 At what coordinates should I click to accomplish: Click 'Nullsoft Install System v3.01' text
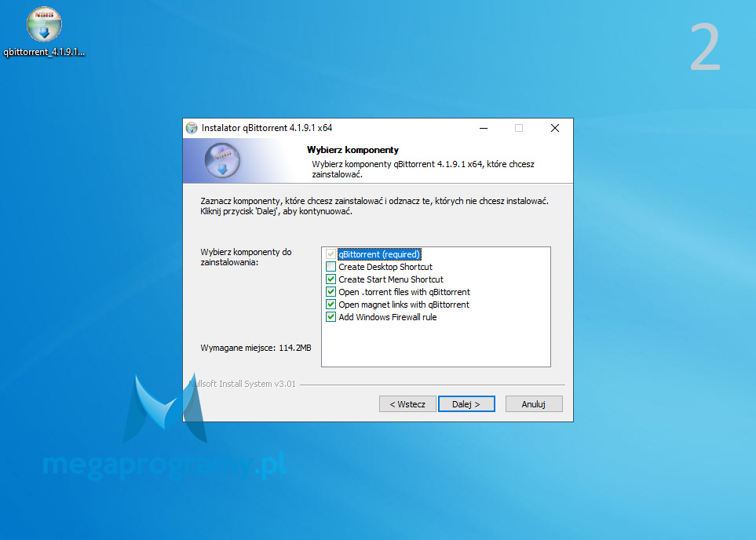(x=242, y=384)
